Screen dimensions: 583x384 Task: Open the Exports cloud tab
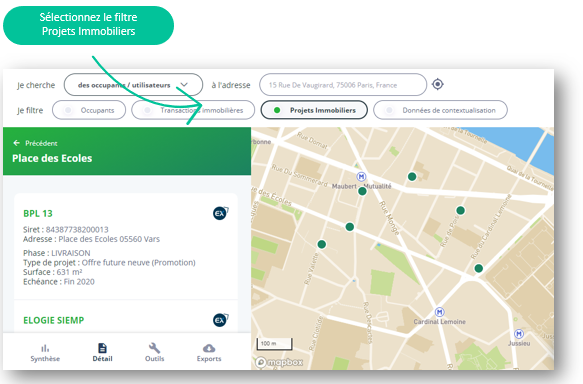pyautogui.click(x=209, y=352)
